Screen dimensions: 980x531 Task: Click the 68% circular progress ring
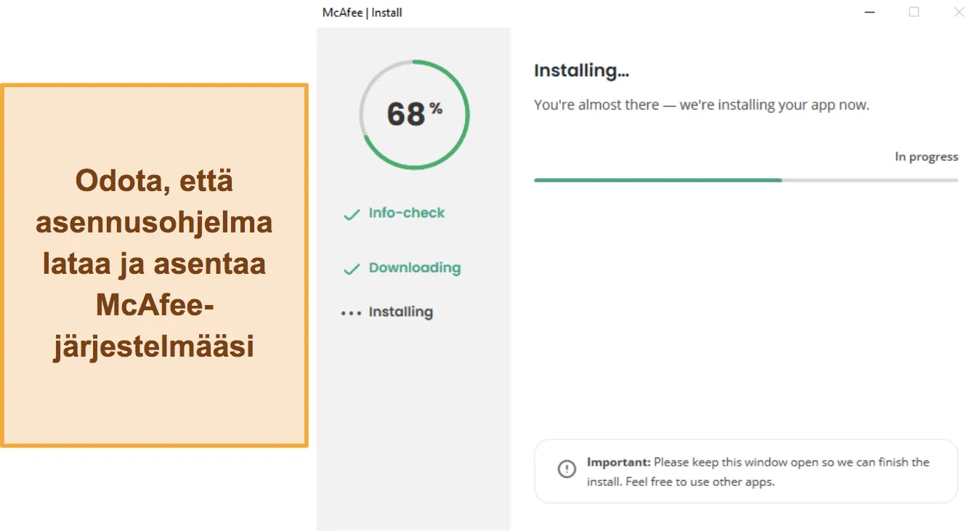pyautogui.click(x=414, y=115)
